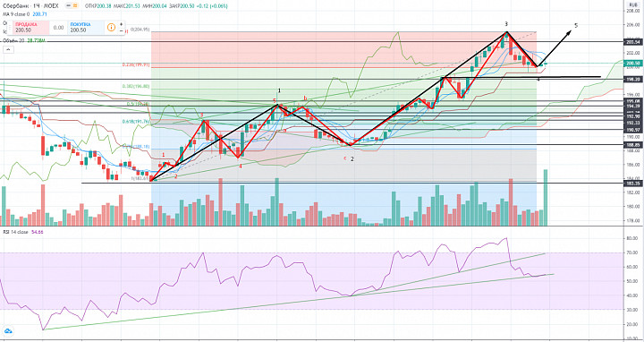The height and width of the screenshot is (342, 644).
Task: Click the ПОКУПКА 200.50 buy button
Action: tap(86, 28)
